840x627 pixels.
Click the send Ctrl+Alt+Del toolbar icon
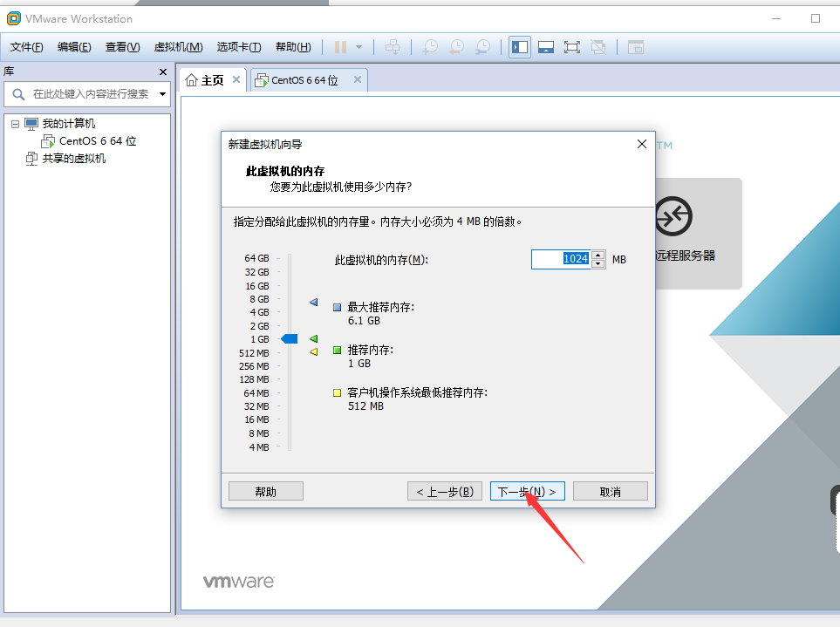tap(393, 47)
